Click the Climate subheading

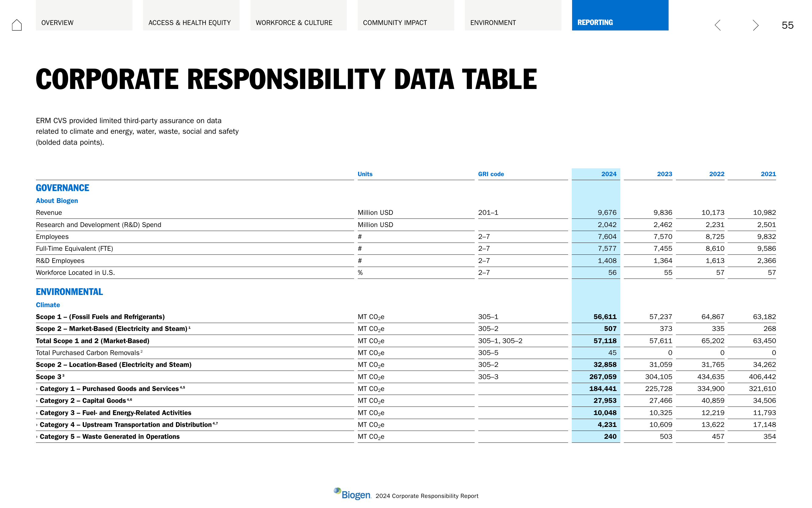pyautogui.click(x=48, y=305)
